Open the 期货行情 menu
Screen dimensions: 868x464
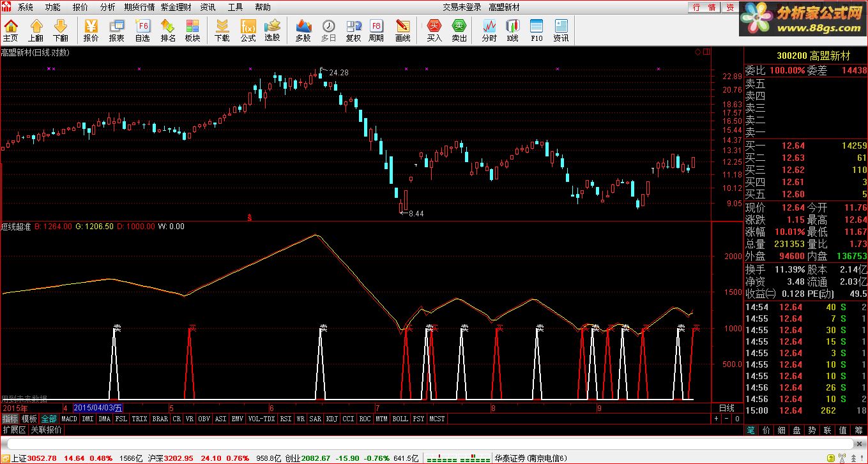(x=139, y=7)
